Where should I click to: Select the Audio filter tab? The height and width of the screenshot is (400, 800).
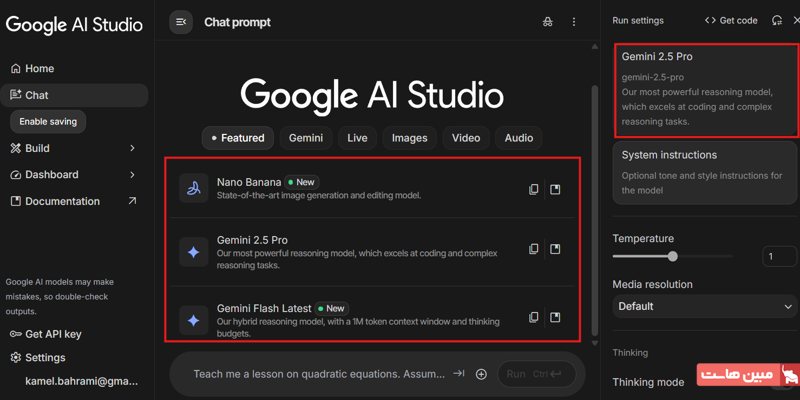[x=519, y=138]
